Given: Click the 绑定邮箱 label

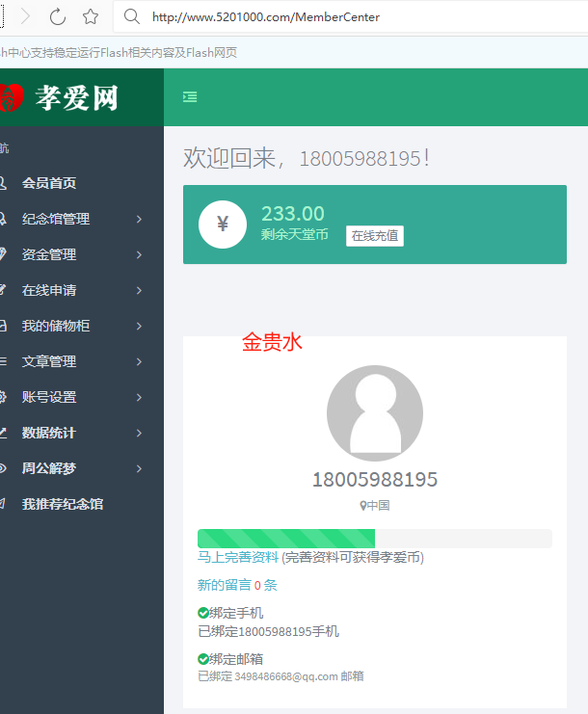Looking at the screenshot, I should tap(236, 659).
